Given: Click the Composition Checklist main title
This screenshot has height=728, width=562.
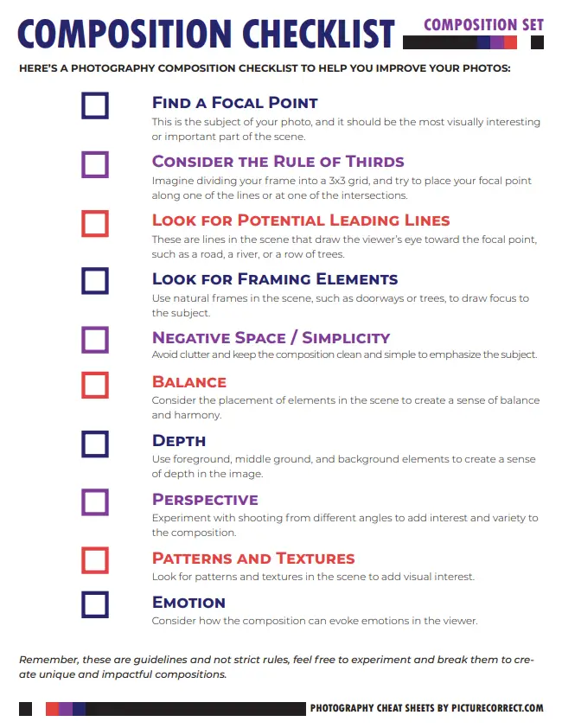Looking at the screenshot, I should tap(206, 35).
